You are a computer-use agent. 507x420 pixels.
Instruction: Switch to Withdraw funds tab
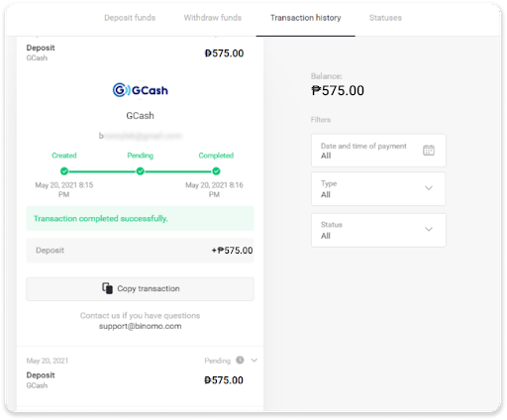(213, 18)
